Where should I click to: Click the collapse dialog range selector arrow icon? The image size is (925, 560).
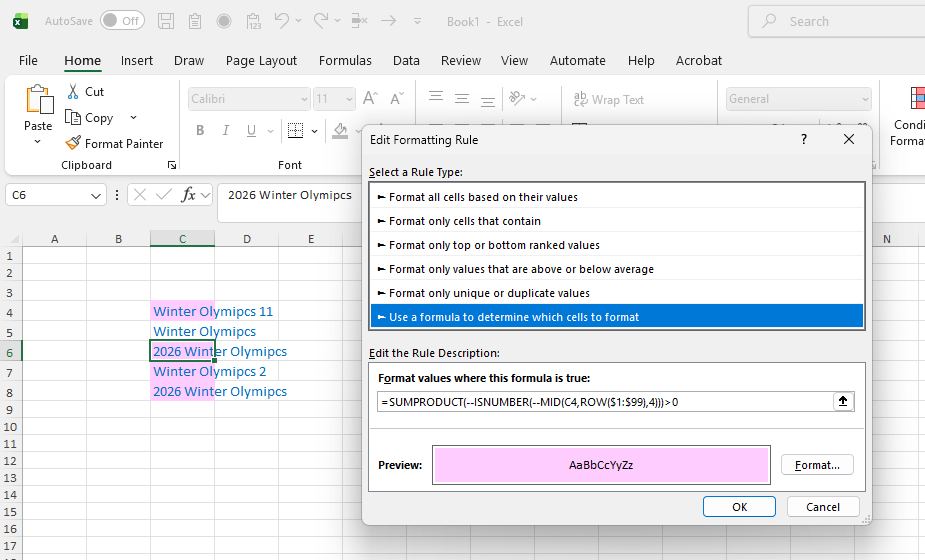pos(843,401)
